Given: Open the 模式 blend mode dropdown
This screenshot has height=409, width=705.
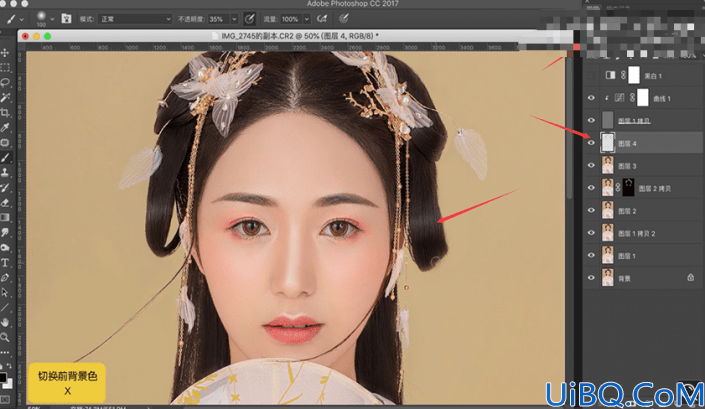Looking at the screenshot, I should 135,19.
